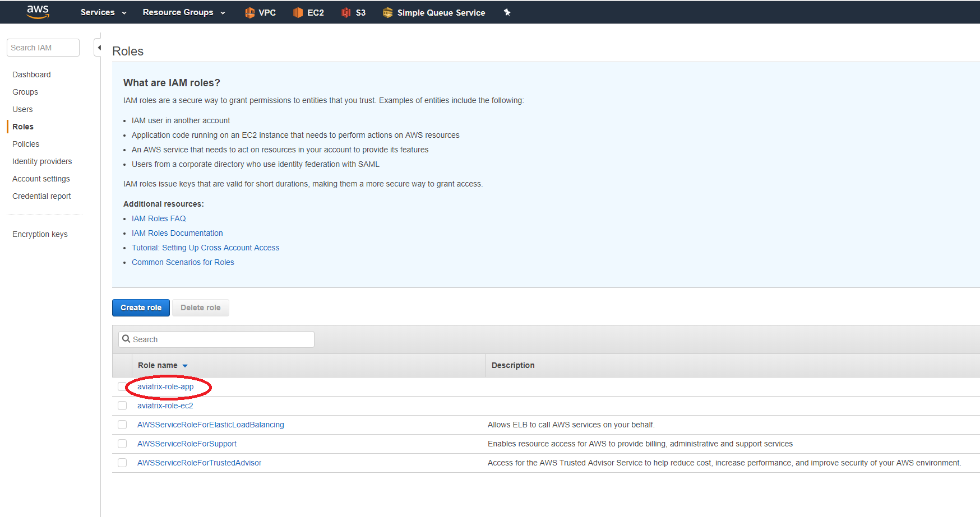Viewport: 980px width, 517px height.
Task: Open the IAM Roles FAQ link
Action: coord(159,218)
